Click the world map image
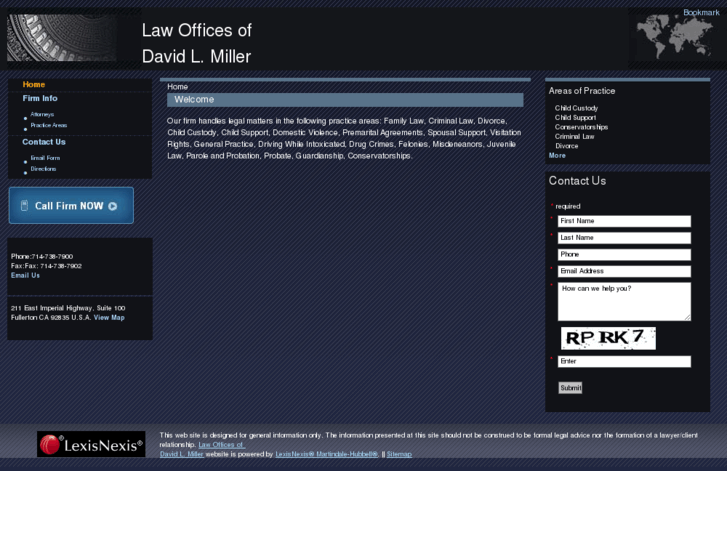 click(674, 36)
